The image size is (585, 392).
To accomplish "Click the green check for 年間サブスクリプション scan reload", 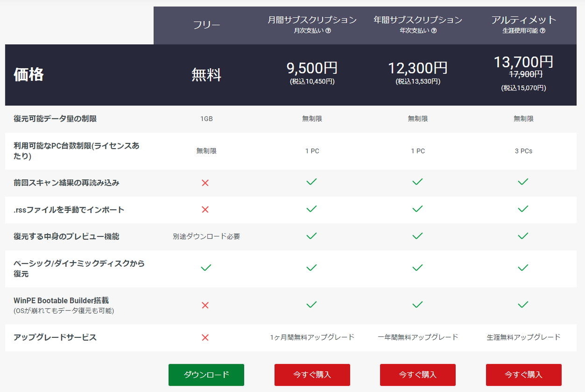I will tap(417, 181).
